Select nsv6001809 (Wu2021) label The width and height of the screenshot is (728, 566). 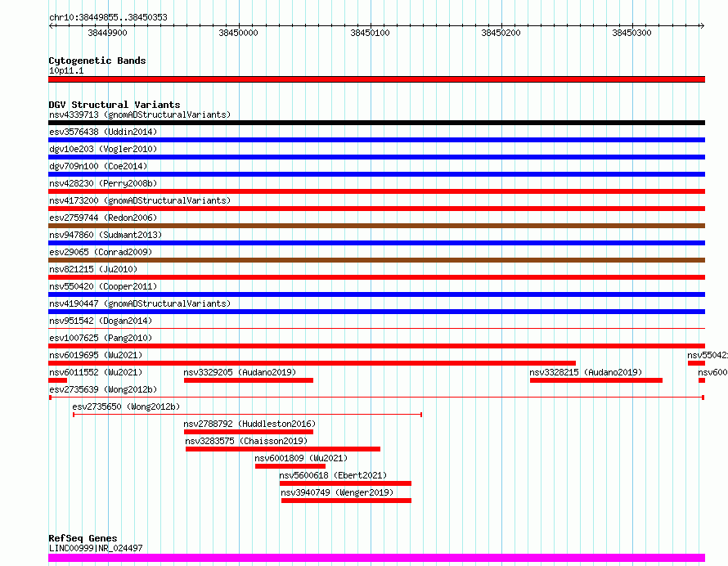(x=301, y=458)
